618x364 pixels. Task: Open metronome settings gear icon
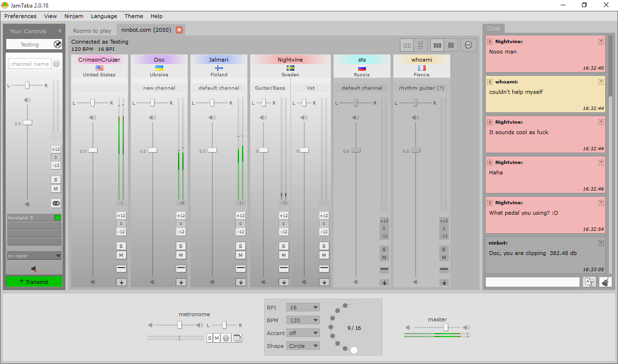227,338
